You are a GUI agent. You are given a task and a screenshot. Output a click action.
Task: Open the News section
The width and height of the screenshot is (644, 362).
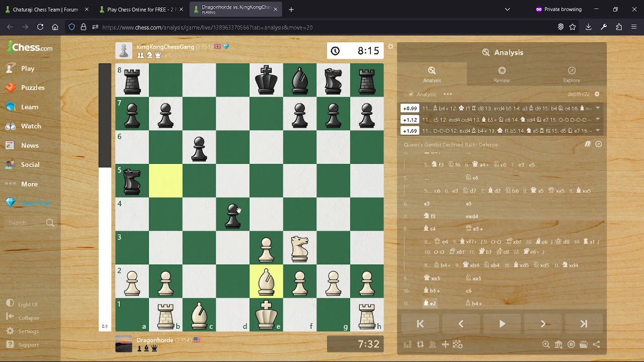point(22,145)
